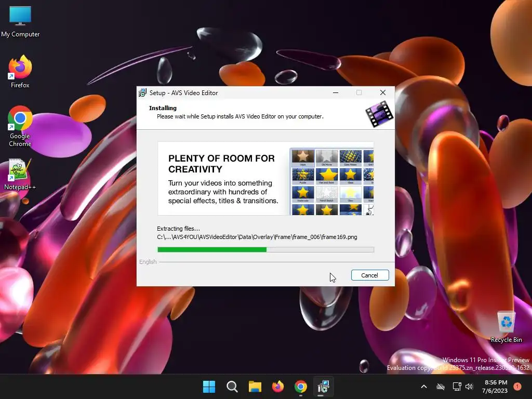Image resolution: width=532 pixels, height=399 pixels.
Task: Click the 'Installing' heading text
Action: point(163,108)
